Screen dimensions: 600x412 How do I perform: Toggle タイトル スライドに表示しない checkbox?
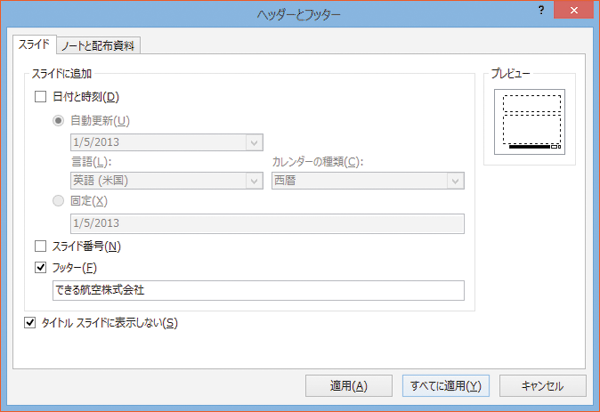coord(30,323)
